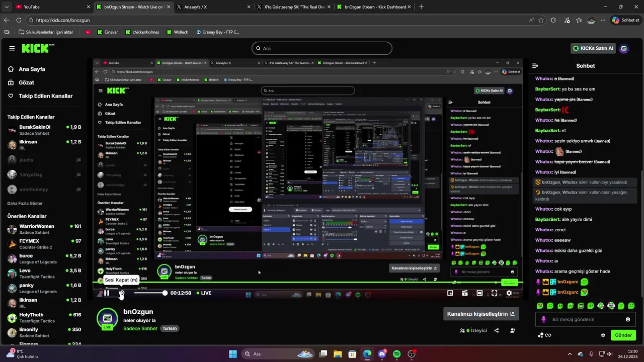Open burce League of Legends channel

[44, 258]
